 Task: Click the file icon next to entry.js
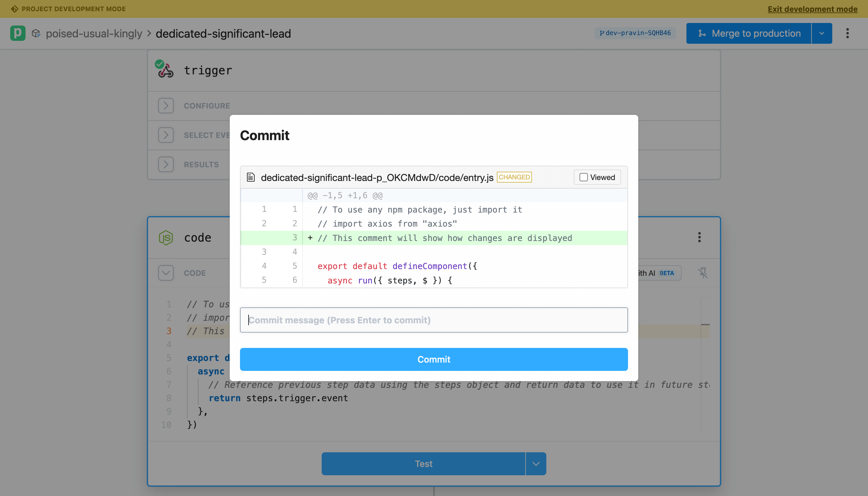click(251, 177)
